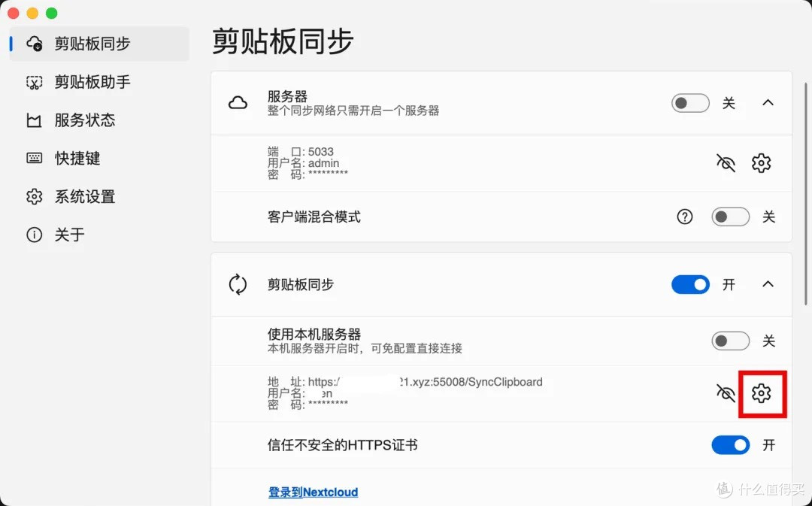
Task: Click the vertical scrollbar on the right
Action: (805, 194)
